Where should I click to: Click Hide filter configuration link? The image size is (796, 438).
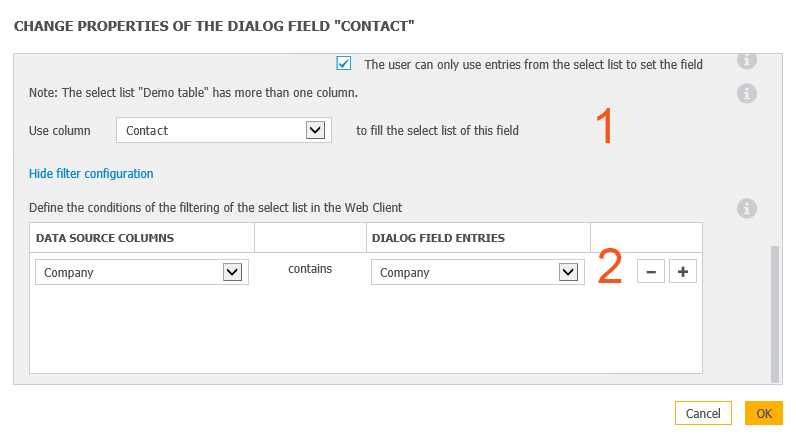[x=91, y=174]
